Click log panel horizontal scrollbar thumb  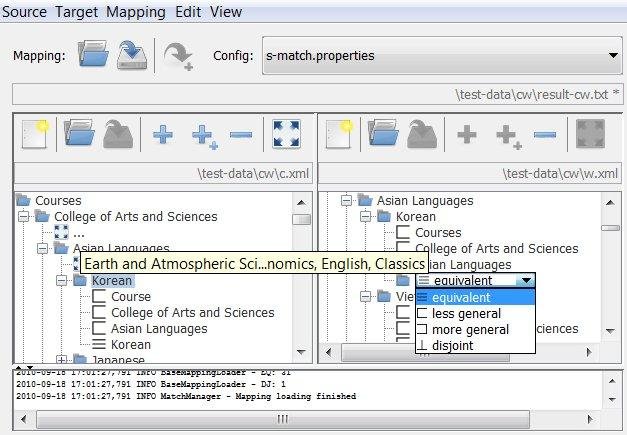pyautogui.click(x=283, y=419)
